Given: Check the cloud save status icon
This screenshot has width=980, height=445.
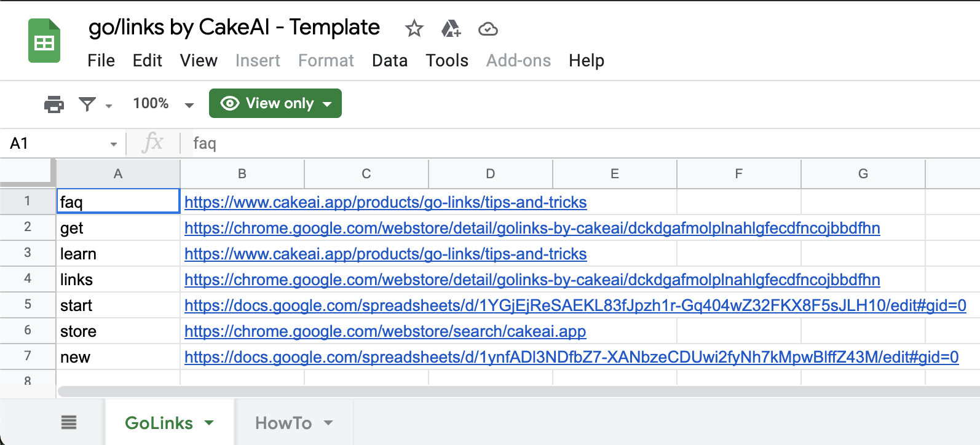Looking at the screenshot, I should pyautogui.click(x=488, y=29).
